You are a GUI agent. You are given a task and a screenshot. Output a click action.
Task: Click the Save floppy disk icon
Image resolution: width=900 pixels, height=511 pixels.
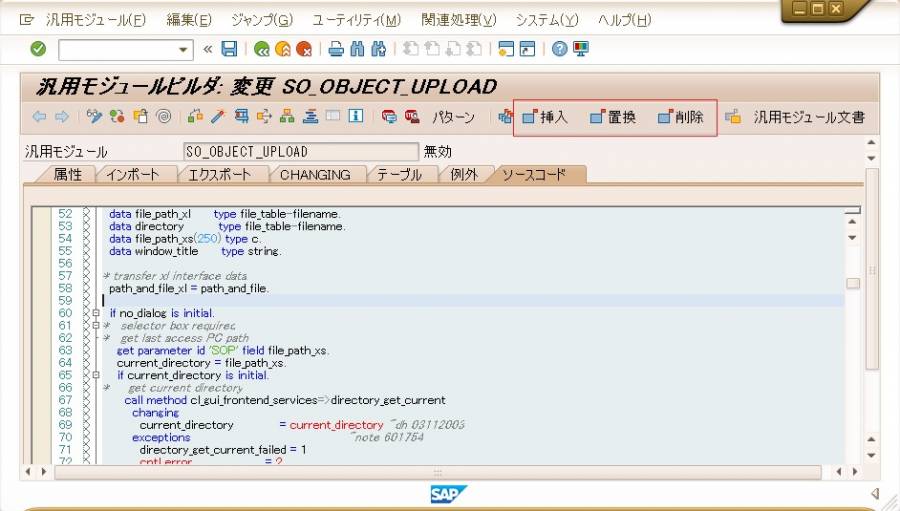coord(229,49)
